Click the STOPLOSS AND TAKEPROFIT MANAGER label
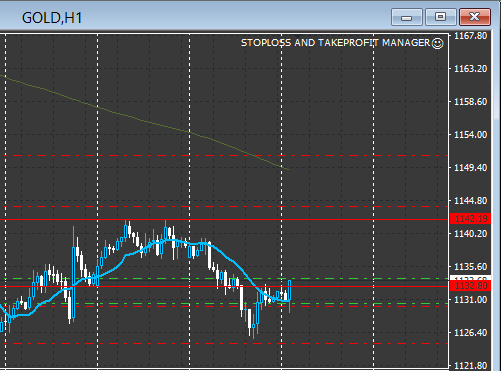Viewport: 501px width, 371px height. point(336,43)
